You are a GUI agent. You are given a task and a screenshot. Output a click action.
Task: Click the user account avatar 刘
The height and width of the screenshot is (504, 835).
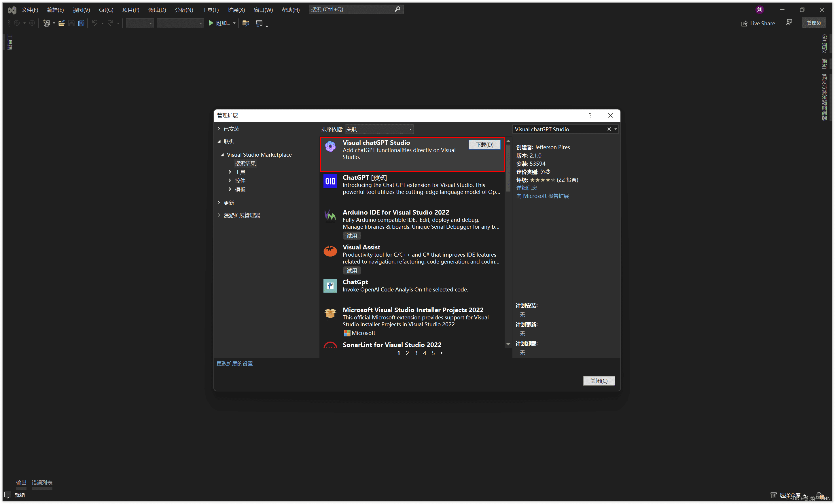pos(760,10)
